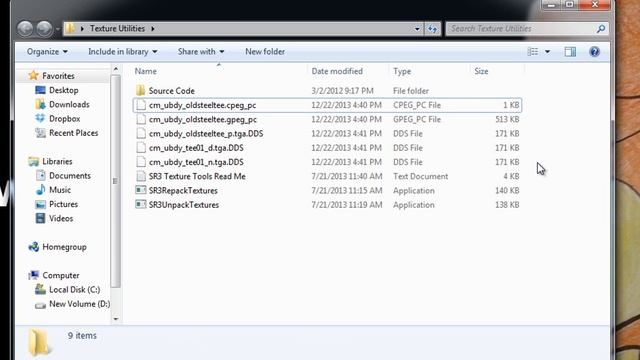Change view with the view icon
Image resolution: width=640 pixels, height=360 pixels.
pos(533,52)
